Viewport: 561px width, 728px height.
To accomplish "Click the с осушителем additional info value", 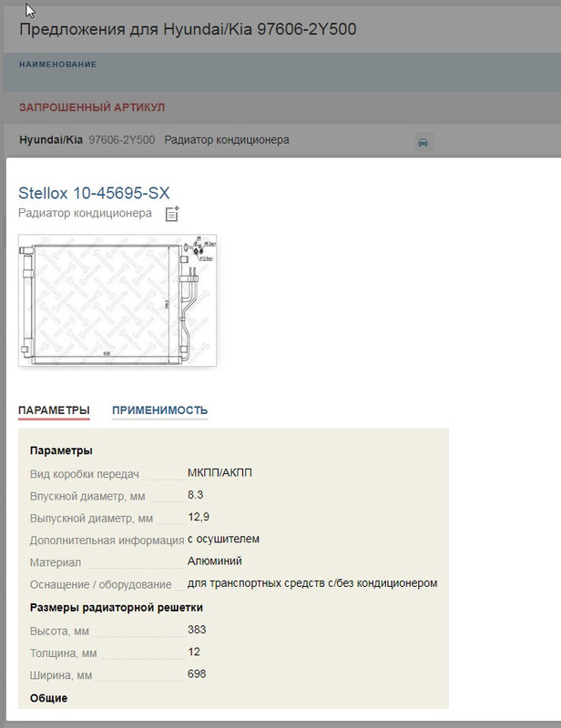I will (223, 539).
